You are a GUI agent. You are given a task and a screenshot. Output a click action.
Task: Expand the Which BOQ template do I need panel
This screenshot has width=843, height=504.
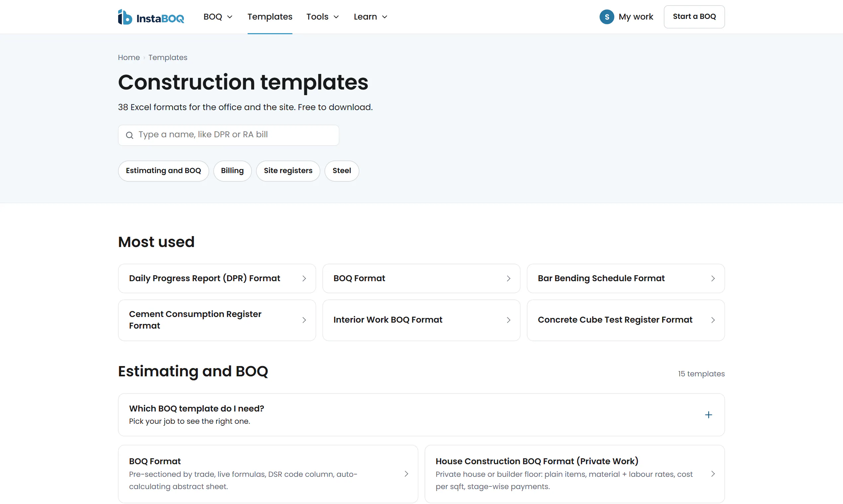(x=421, y=415)
